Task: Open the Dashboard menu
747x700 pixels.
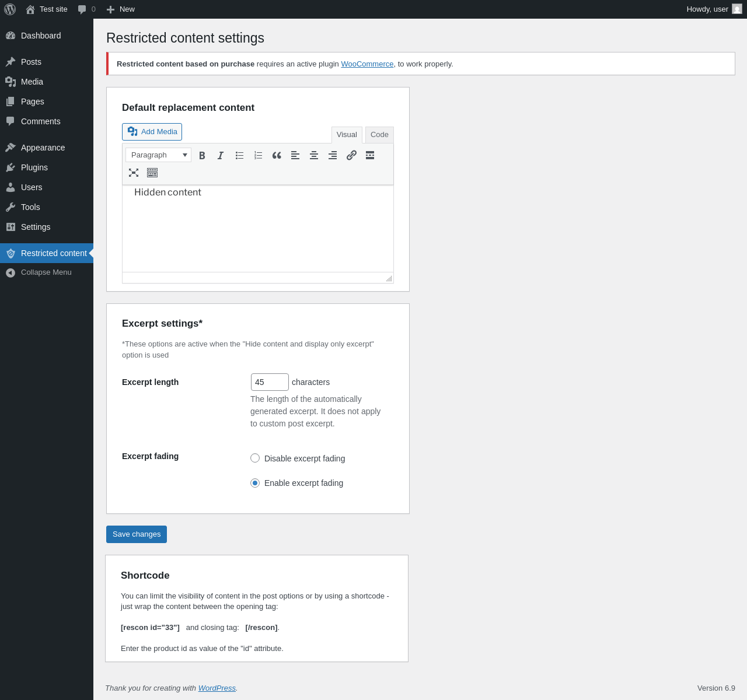Action: pyautogui.click(x=47, y=36)
